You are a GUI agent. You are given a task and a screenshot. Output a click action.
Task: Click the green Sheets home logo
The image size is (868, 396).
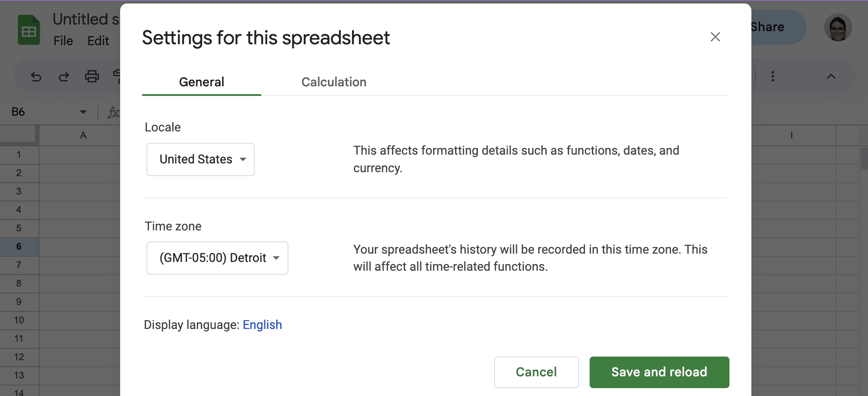(x=28, y=29)
